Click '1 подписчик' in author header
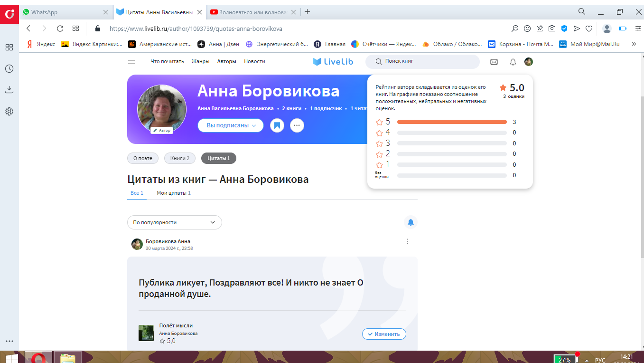Image resolution: width=644 pixels, height=363 pixels. coord(326,108)
